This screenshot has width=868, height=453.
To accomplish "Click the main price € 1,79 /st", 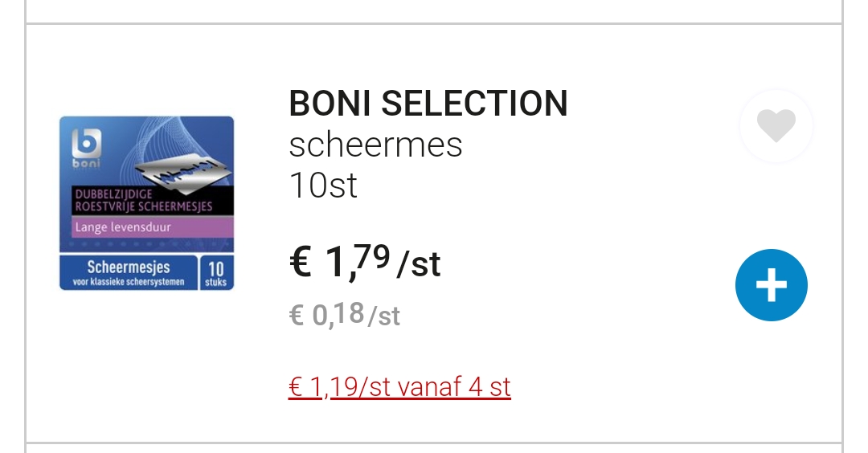I will point(364,262).
